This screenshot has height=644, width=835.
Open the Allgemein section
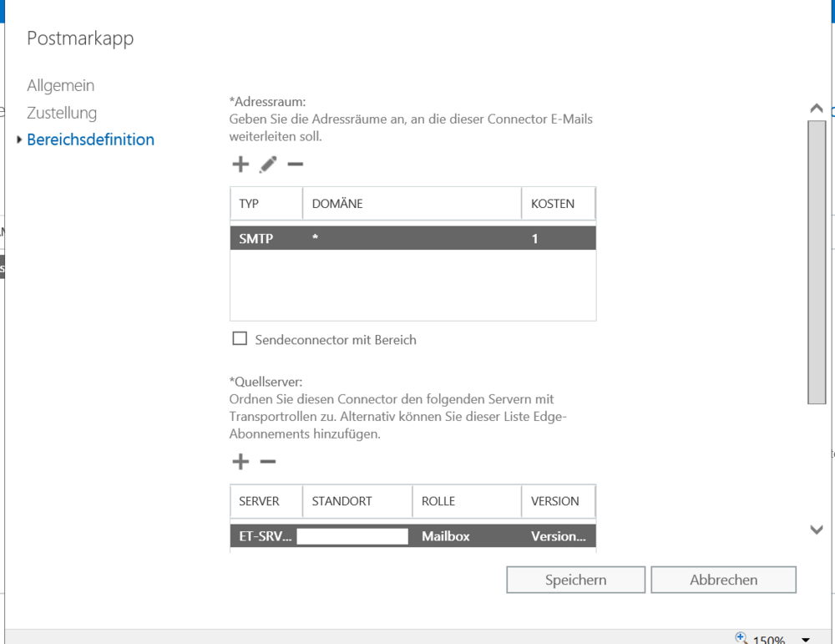coord(60,85)
